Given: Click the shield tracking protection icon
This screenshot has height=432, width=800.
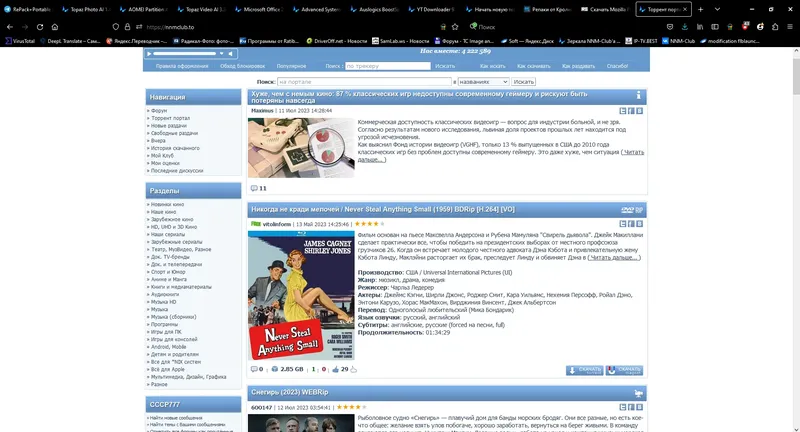Looking at the screenshot, I should [x=116, y=27].
